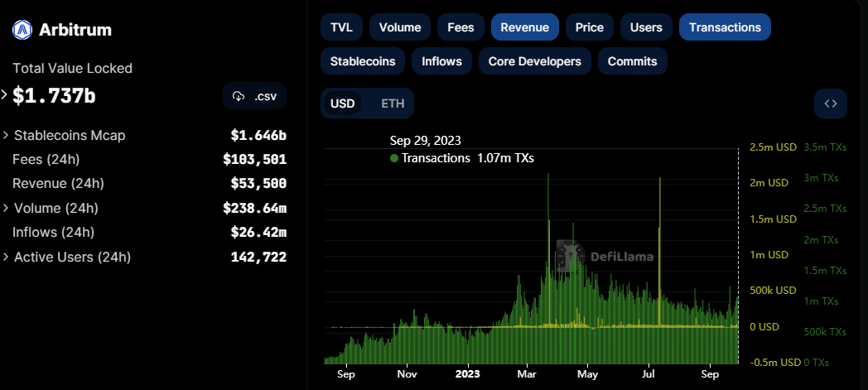
Task: Download the .csv data file
Action: 255,96
